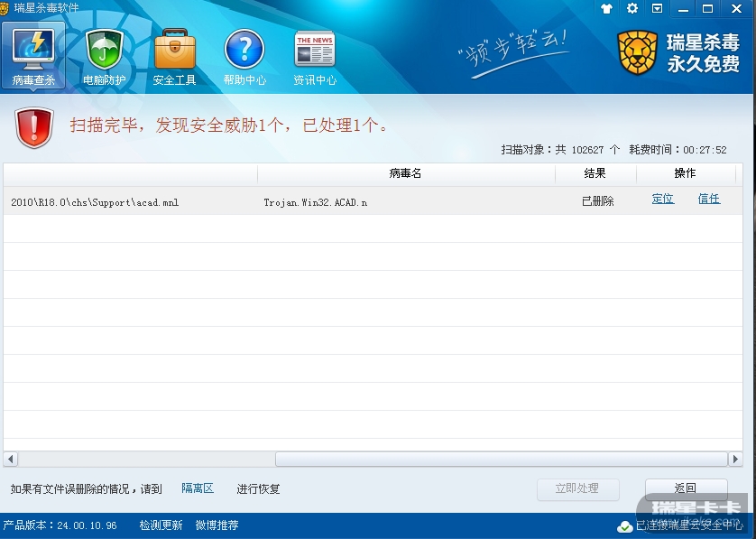Minimize the Rising antivirus window

683,9
